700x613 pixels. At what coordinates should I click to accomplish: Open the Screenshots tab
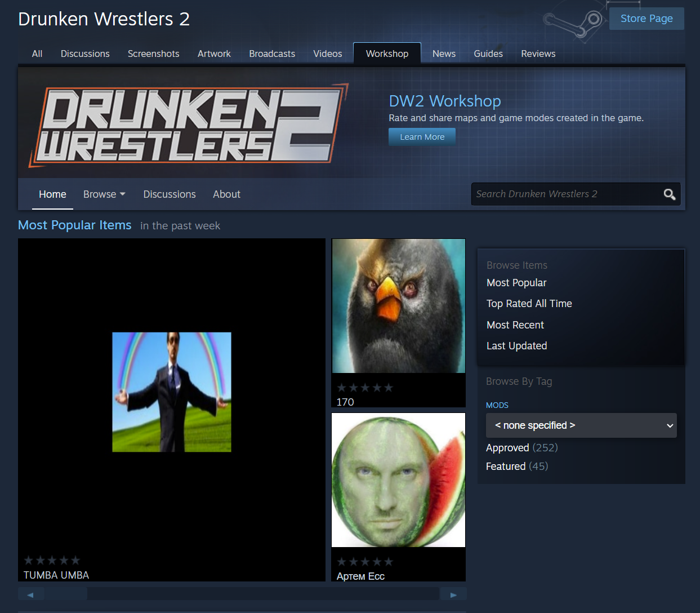click(153, 54)
